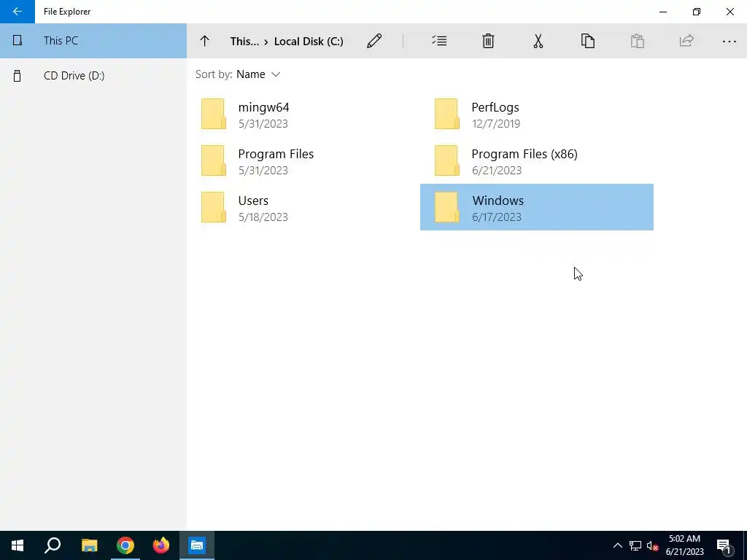The width and height of the screenshot is (747, 560).
Task: Select This PC in sidebar
Action: coord(93,41)
